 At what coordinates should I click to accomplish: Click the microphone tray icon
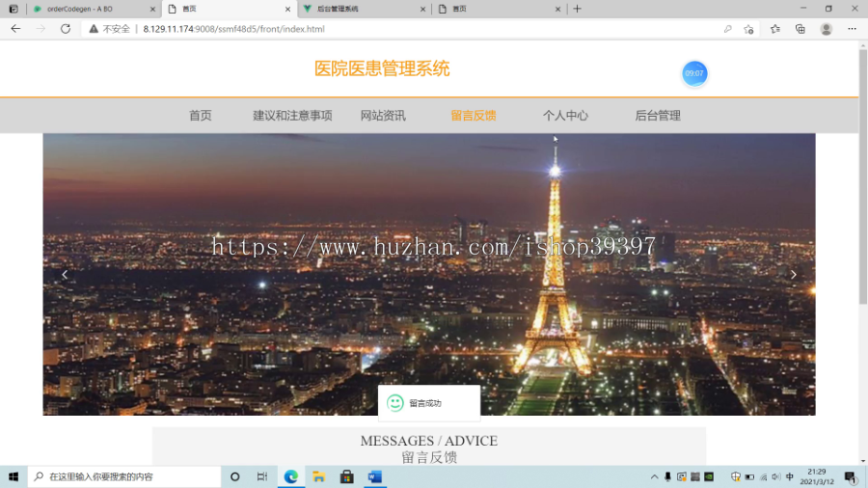667,477
